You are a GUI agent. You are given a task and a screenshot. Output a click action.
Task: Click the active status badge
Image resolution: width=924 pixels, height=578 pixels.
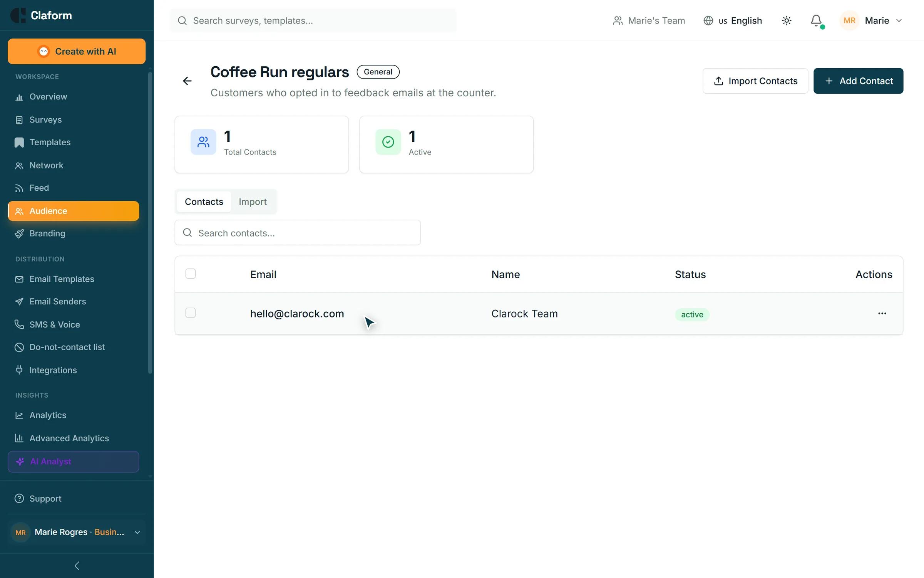[692, 314]
